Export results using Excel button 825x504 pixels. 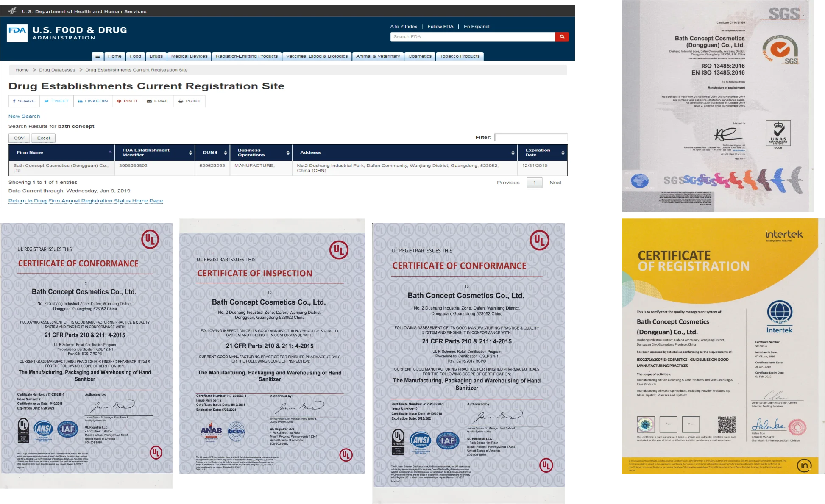point(43,138)
